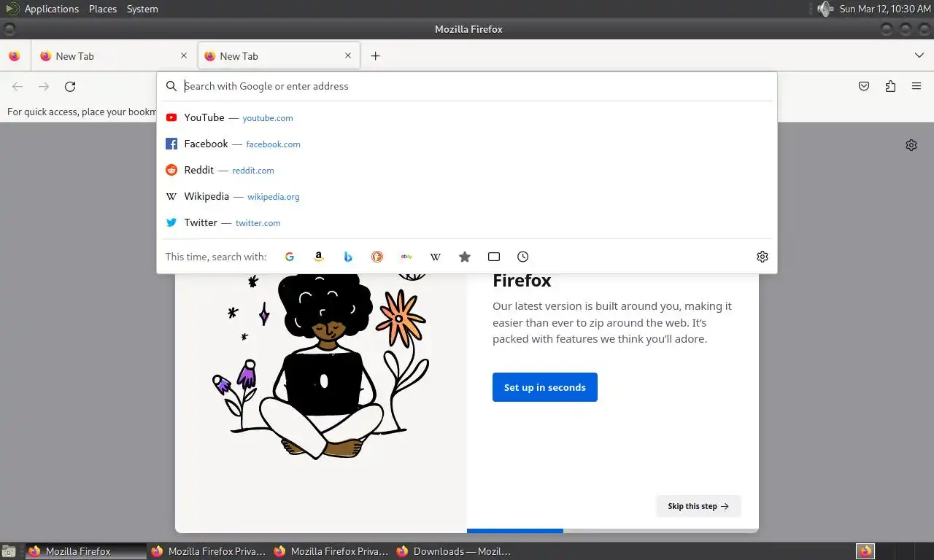Choose the Wikipedia suggestion
934x560 pixels.
[467, 196]
